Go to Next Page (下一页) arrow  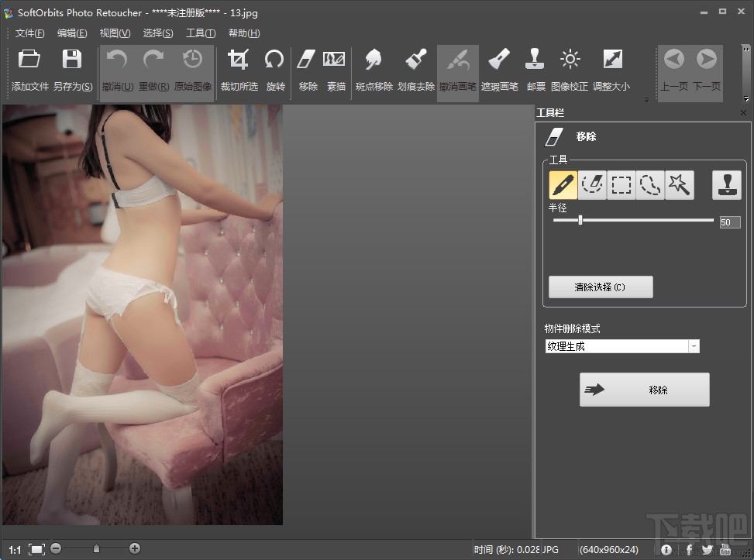[707, 60]
